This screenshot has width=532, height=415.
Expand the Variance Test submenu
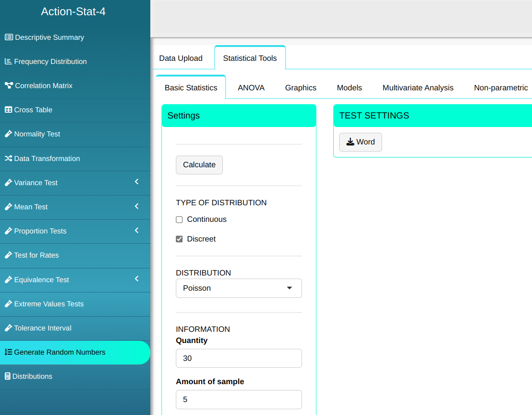tap(136, 182)
